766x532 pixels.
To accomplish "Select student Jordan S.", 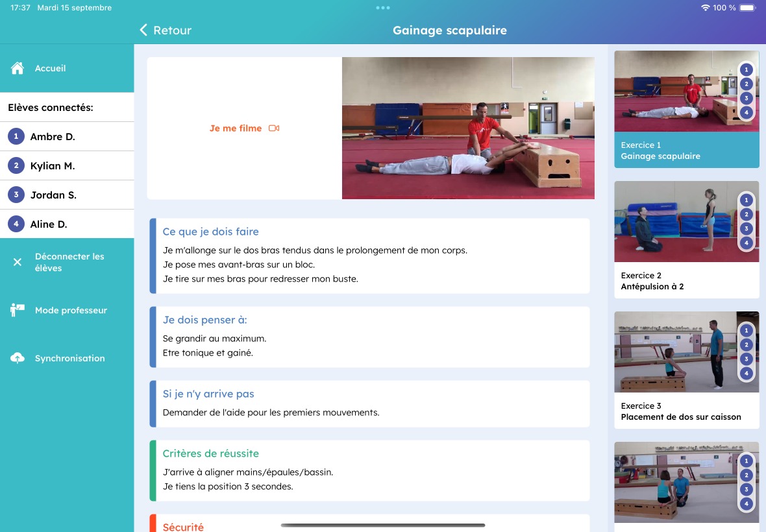I will tap(67, 195).
